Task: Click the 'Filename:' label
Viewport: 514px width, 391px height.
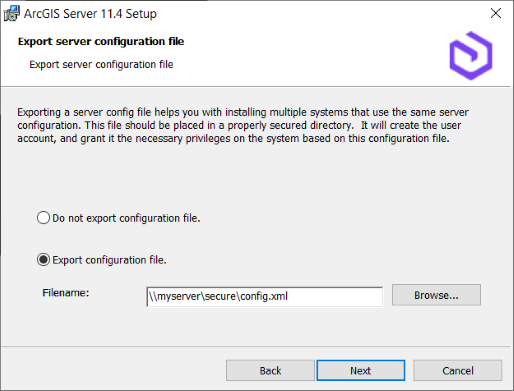Action: (x=66, y=293)
